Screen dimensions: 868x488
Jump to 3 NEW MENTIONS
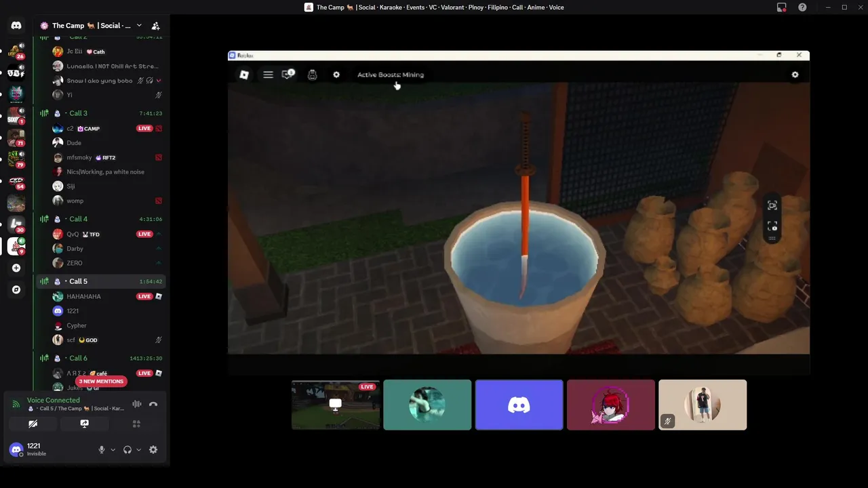click(x=101, y=382)
